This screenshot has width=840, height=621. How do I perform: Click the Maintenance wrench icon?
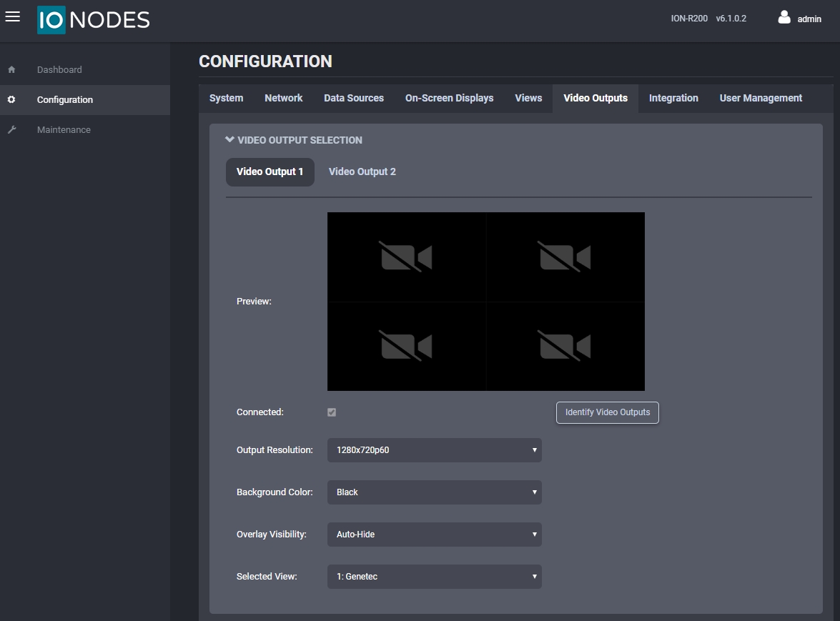pos(11,130)
